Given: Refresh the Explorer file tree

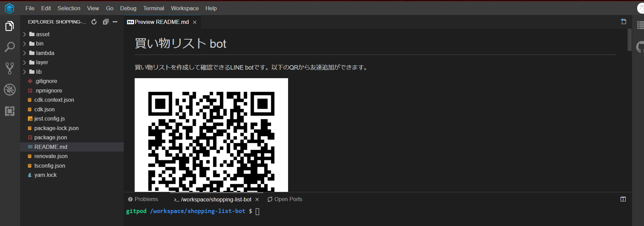Looking at the screenshot, I should coord(94,22).
